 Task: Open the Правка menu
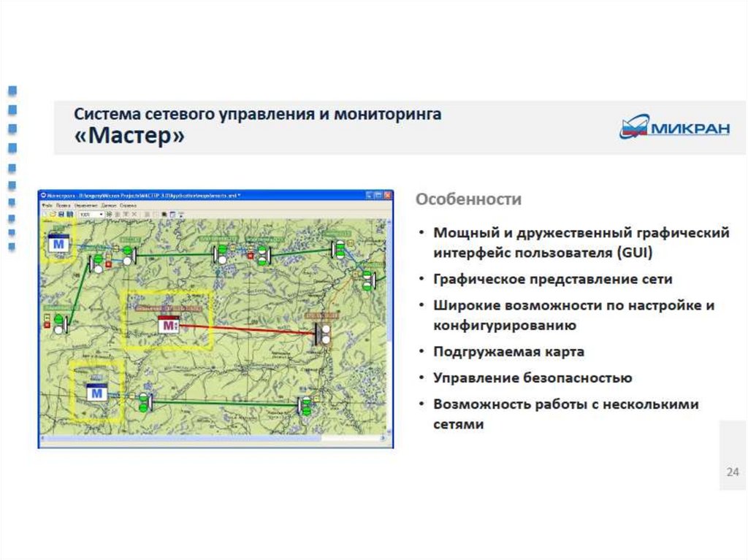pos(64,206)
